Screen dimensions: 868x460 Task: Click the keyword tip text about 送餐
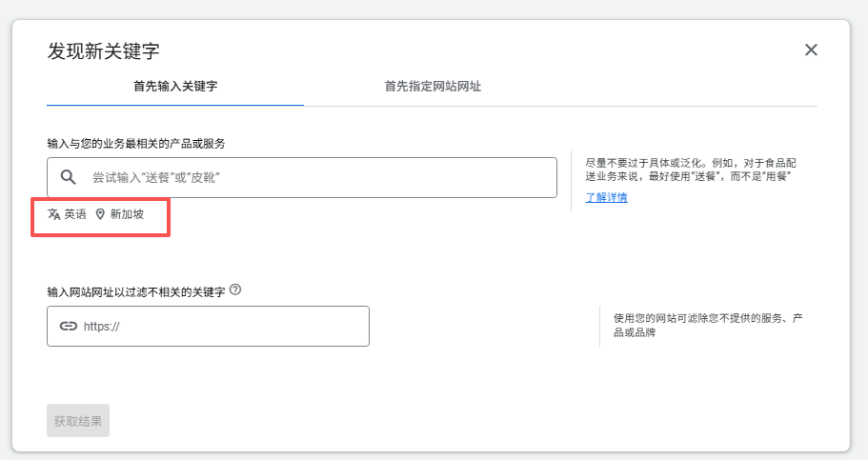[x=690, y=170]
